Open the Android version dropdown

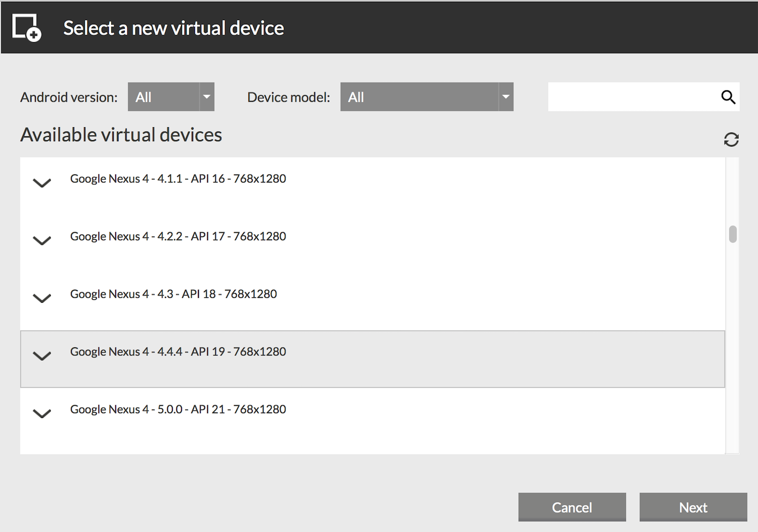(171, 97)
